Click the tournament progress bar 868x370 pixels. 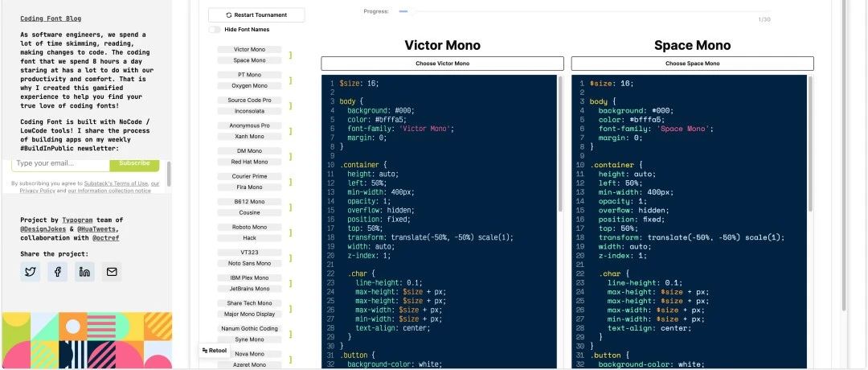click(584, 11)
